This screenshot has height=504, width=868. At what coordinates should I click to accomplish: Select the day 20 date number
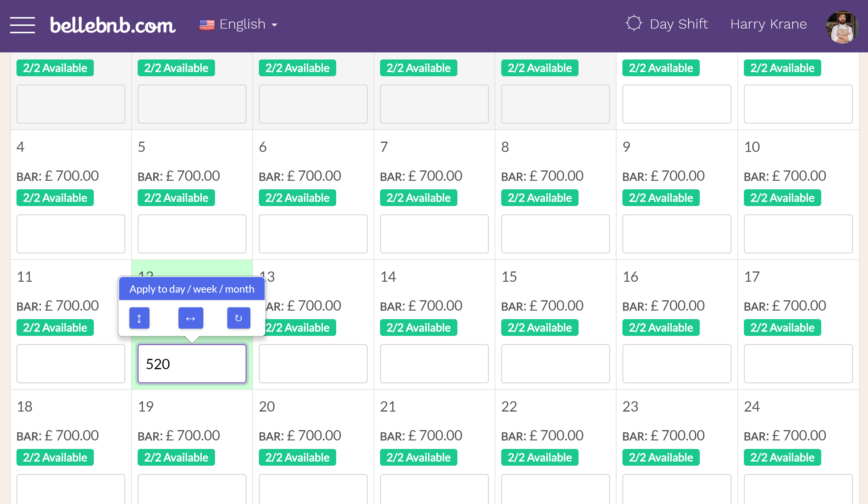tap(267, 407)
